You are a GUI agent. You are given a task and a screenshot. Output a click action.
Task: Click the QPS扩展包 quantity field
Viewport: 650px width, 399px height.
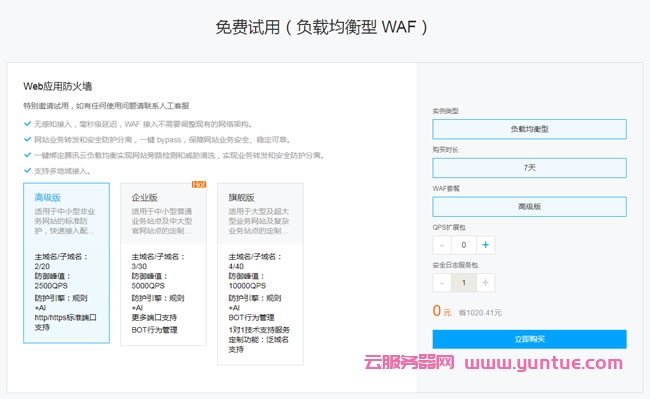click(x=464, y=245)
